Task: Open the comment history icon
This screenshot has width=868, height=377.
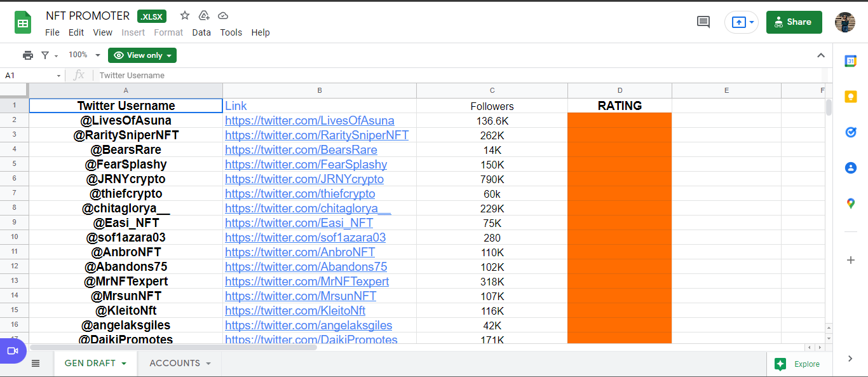Action: click(x=703, y=22)
